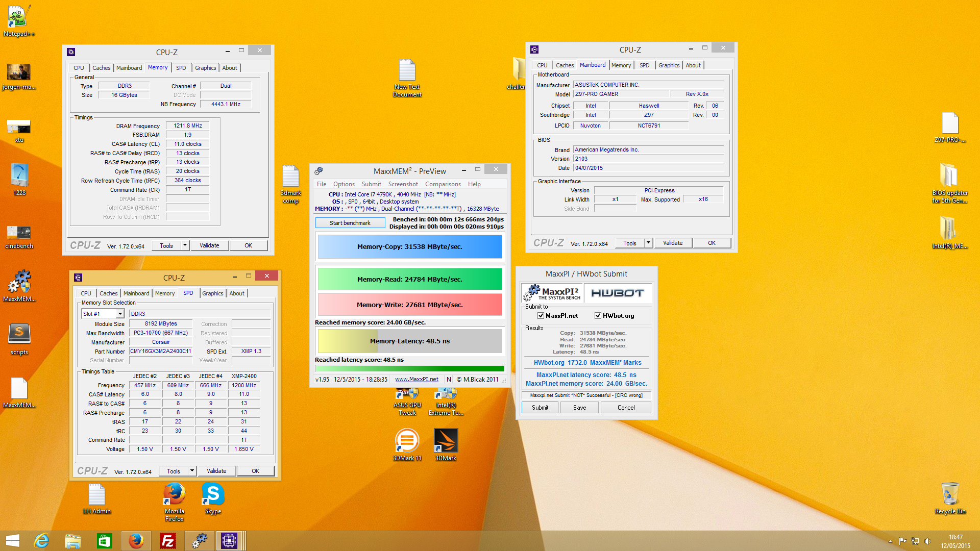Open Windows Store from taskbar
This screenshot has width=980, height=551.
(x=105, y=541)
